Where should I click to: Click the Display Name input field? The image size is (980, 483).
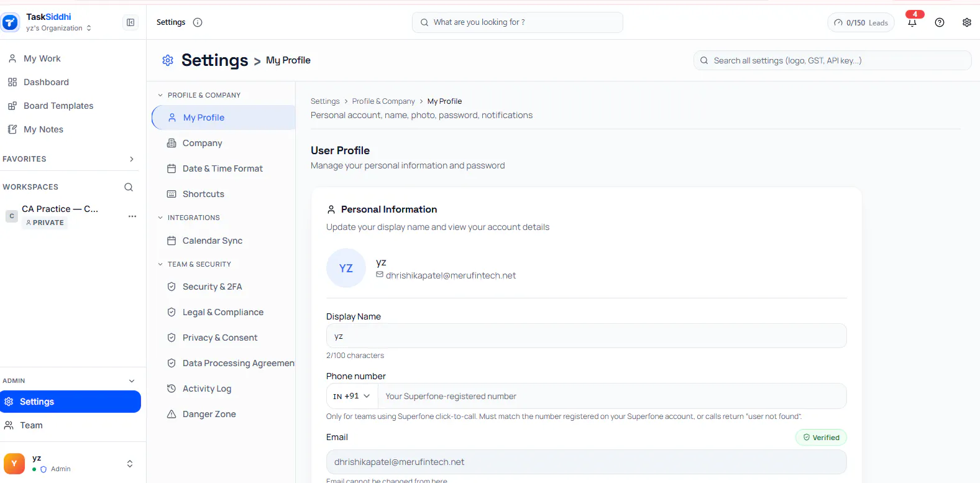coord(586,336)
